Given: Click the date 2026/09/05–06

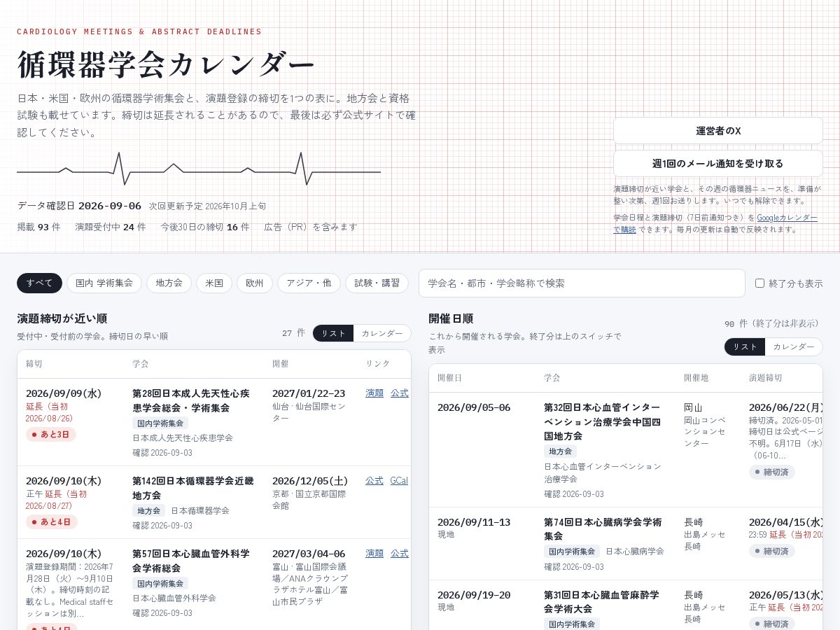Looking at the screenshot, I should 474,407.
